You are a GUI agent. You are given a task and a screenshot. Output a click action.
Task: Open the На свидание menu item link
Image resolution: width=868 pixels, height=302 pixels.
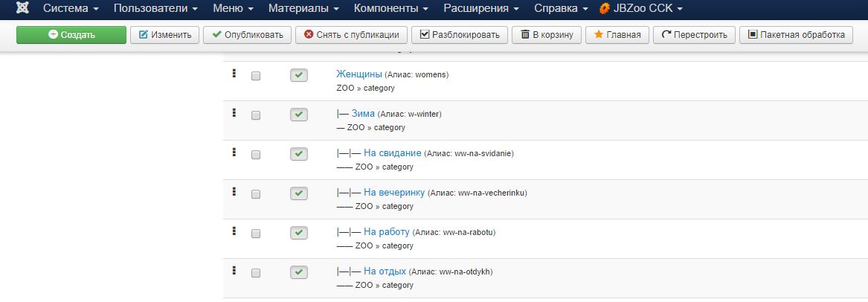(x=393, y=153)
